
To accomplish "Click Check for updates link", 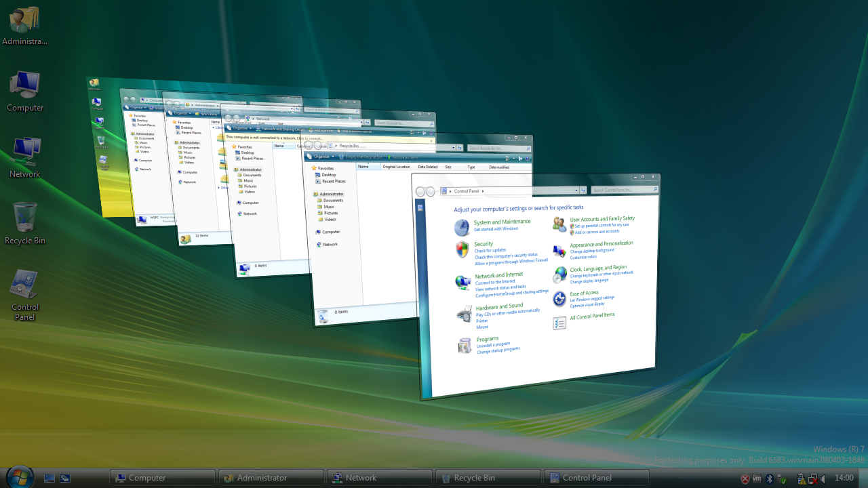I will 490,250.
